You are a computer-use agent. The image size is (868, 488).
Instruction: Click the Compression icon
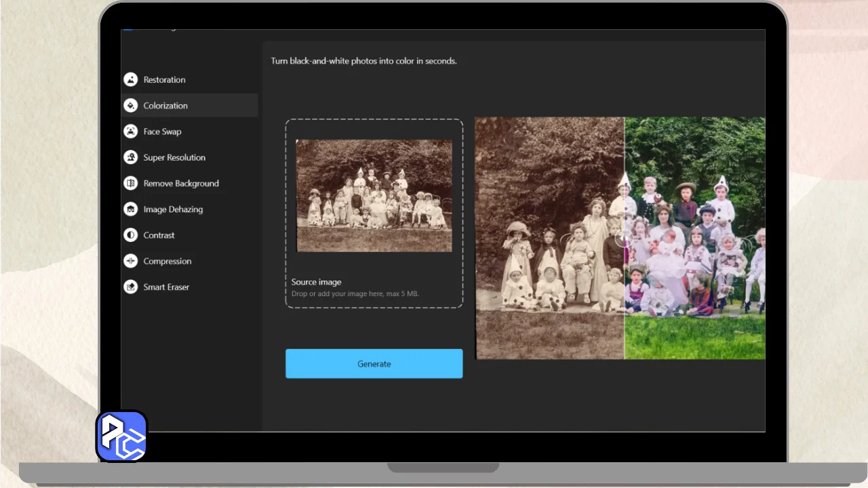[130, 261]
